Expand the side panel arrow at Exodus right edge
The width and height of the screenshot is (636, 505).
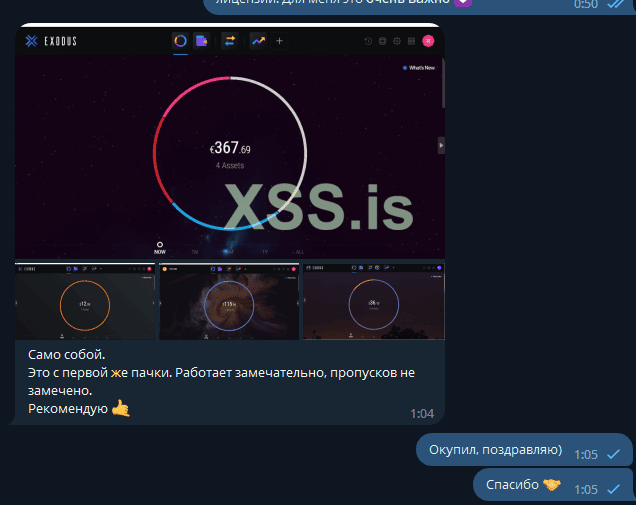click(441, 145)
